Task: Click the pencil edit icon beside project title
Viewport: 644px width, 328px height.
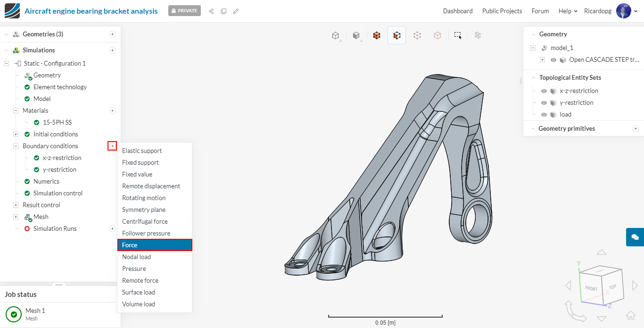Action: 236,11
